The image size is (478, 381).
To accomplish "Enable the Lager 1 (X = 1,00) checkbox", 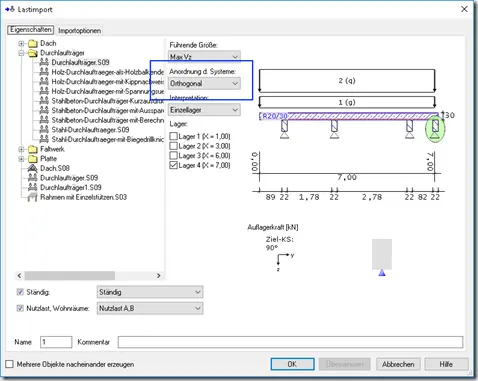I will 173,136.
